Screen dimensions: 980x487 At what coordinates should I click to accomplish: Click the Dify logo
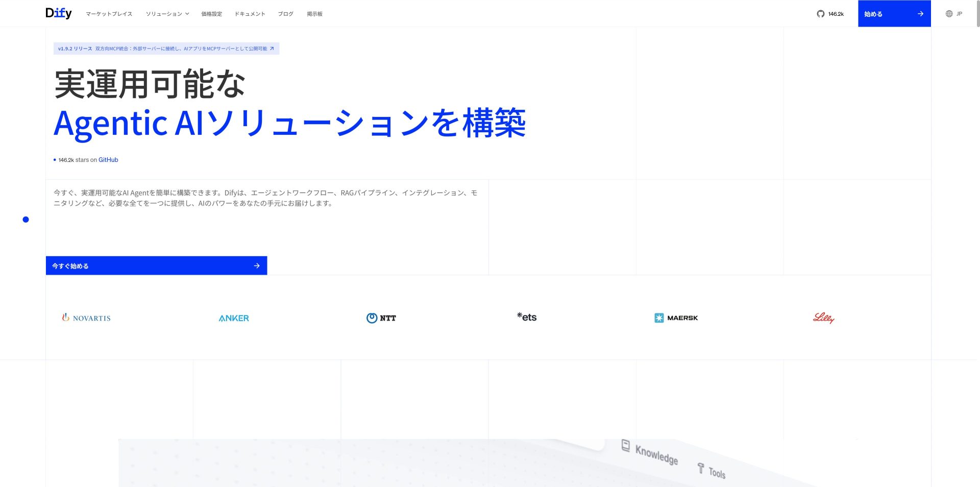(x=59, y=13)
